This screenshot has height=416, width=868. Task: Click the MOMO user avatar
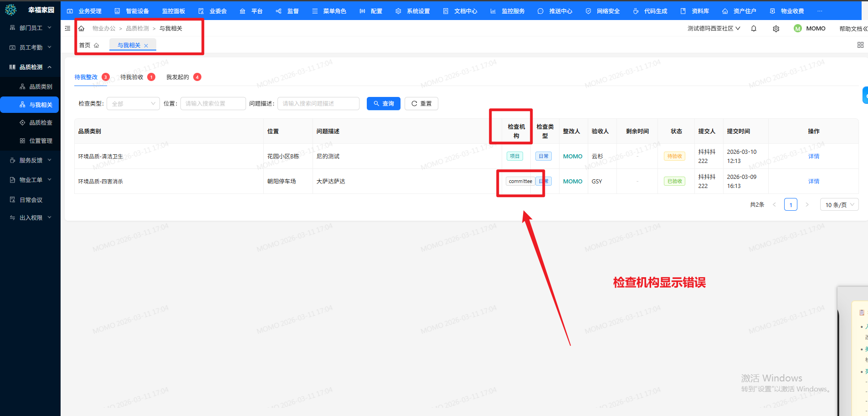(797, 29)
